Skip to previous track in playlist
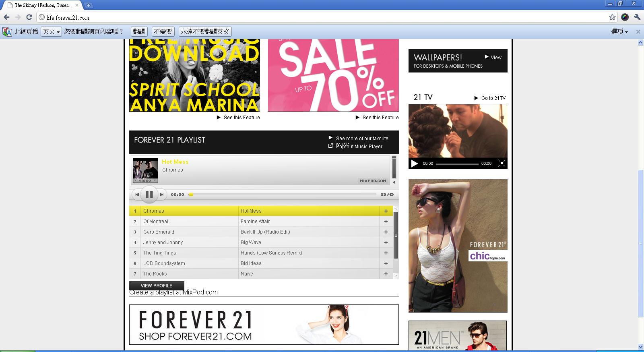644x352 pixels. (137, 195)
